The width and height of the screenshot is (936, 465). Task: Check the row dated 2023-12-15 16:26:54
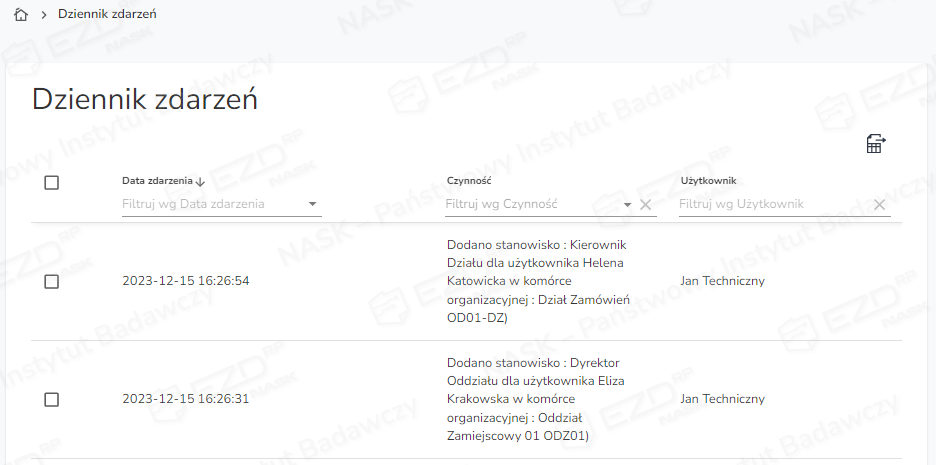[52, 282]
